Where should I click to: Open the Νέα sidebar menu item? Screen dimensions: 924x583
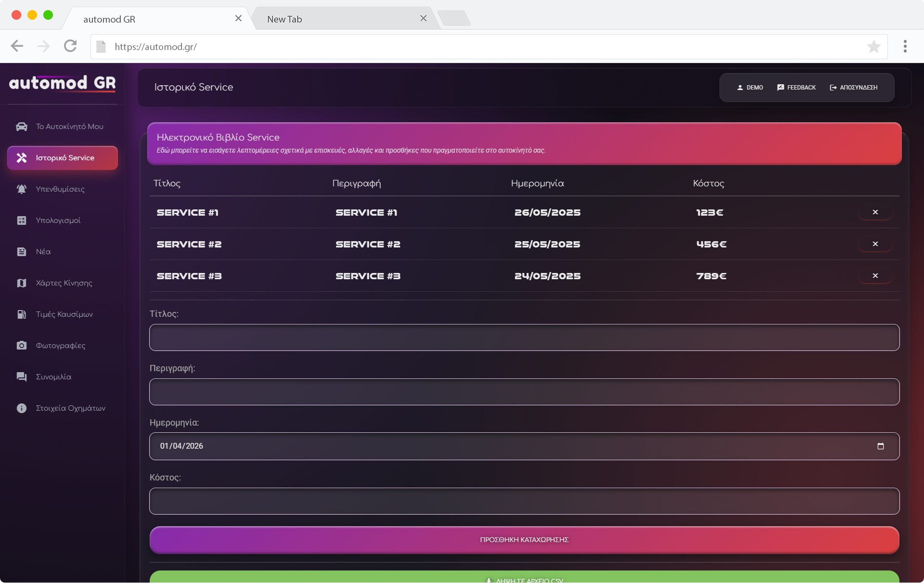(43, 252)
